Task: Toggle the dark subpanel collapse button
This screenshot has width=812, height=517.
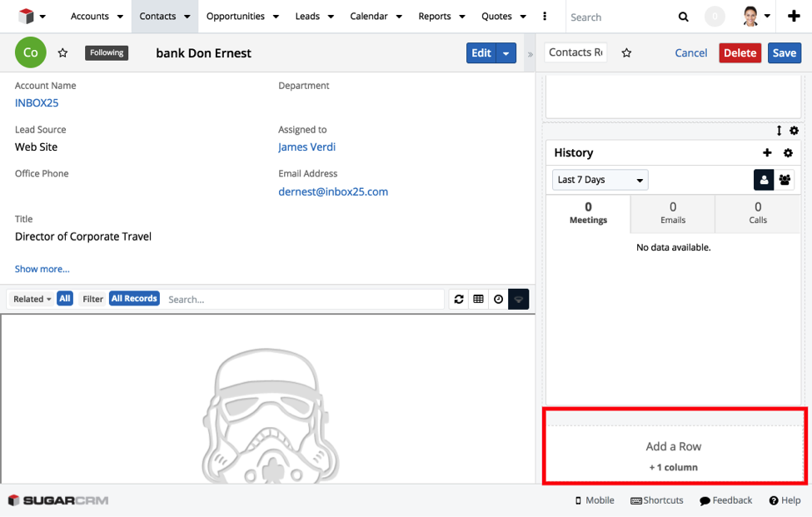Action: [518, 299]
